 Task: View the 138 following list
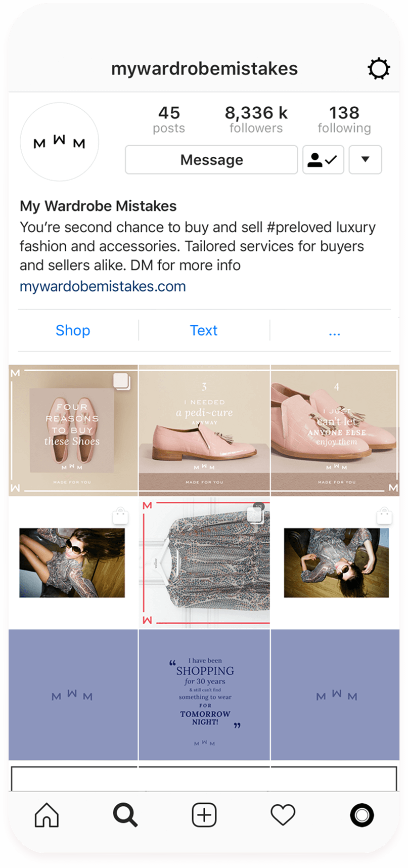344,119
